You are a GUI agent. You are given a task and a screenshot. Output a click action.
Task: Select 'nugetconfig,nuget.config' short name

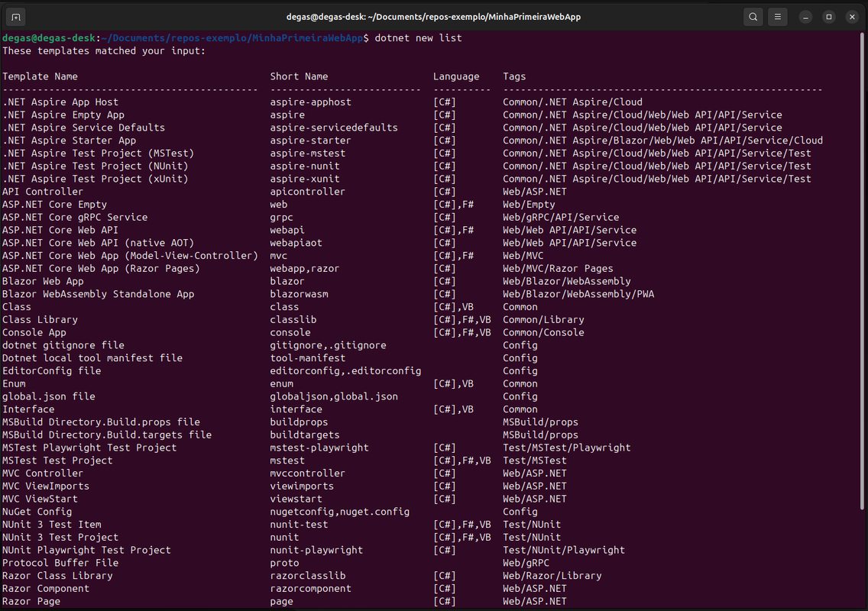(x=340, y=512)
